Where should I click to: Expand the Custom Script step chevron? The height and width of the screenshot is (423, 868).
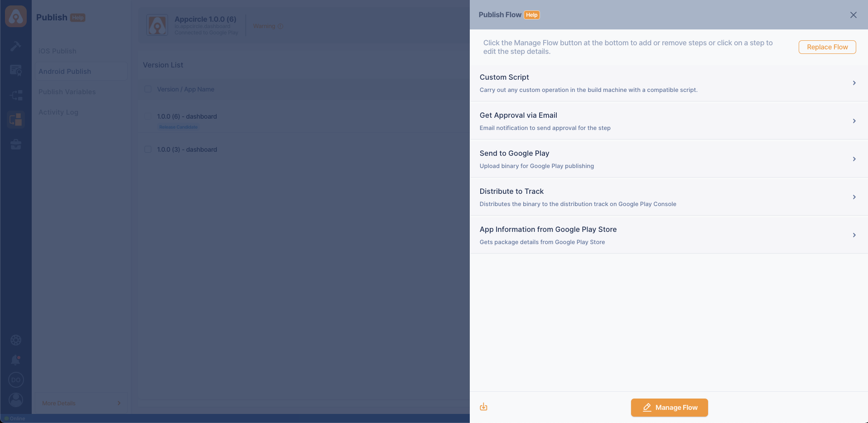(x=854, y=83)
